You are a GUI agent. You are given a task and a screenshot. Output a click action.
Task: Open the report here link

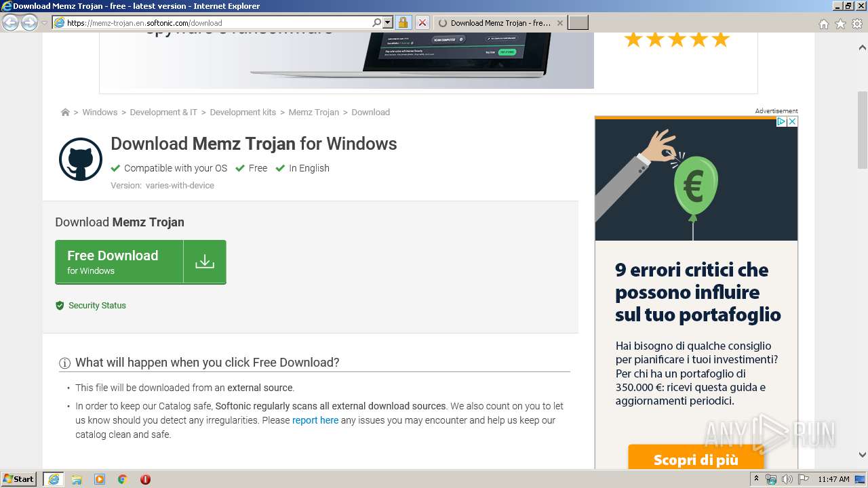pos(315,420)
